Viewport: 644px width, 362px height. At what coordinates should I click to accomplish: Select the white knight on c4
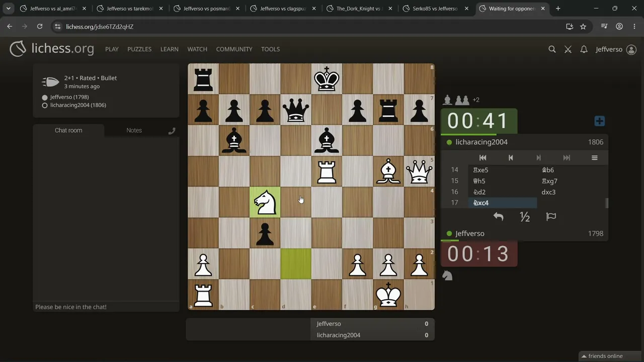coord(265,202)
